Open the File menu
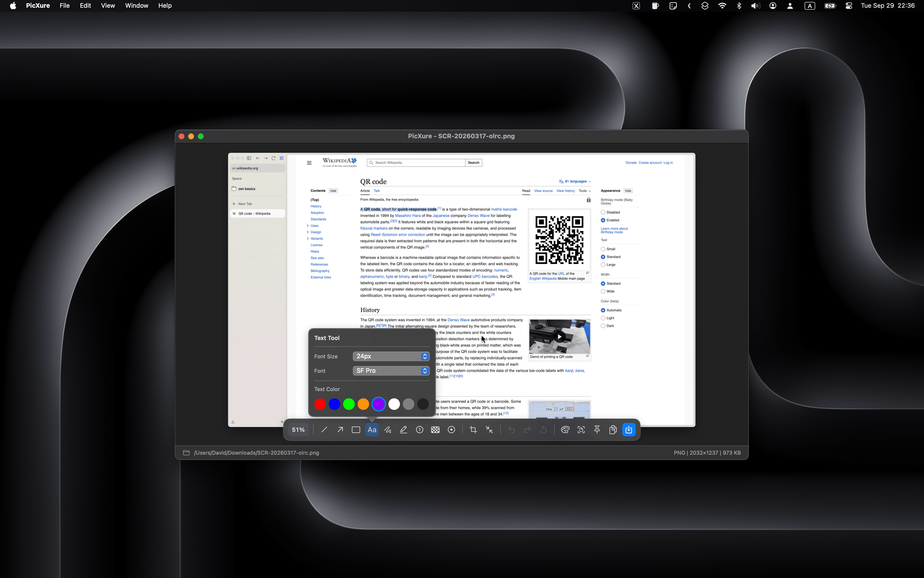Screen dimensions: 924x578 pos(65,6)
